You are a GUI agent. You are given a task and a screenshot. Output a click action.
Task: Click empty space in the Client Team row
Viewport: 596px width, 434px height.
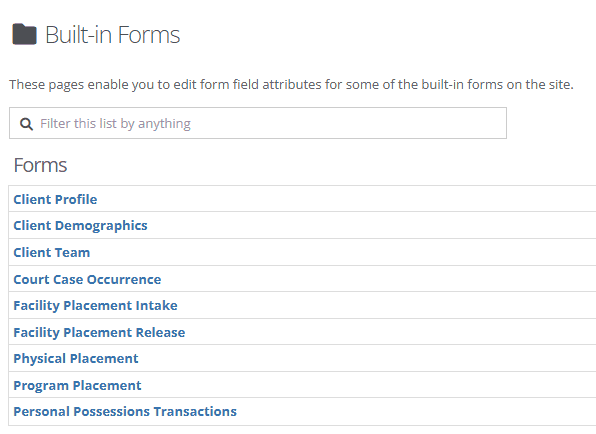pyautogui.click(x=342, y=252)
